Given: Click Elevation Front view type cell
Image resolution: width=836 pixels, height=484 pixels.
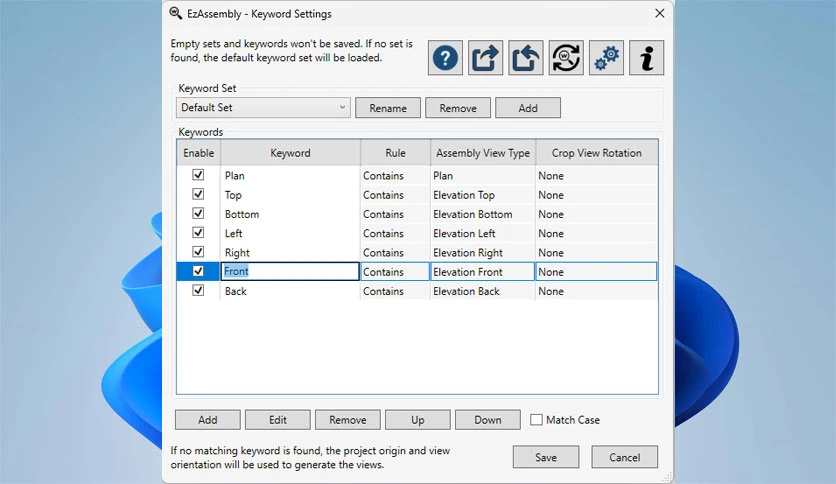Looking at the screenshot, I should click(x=483, y=272).
